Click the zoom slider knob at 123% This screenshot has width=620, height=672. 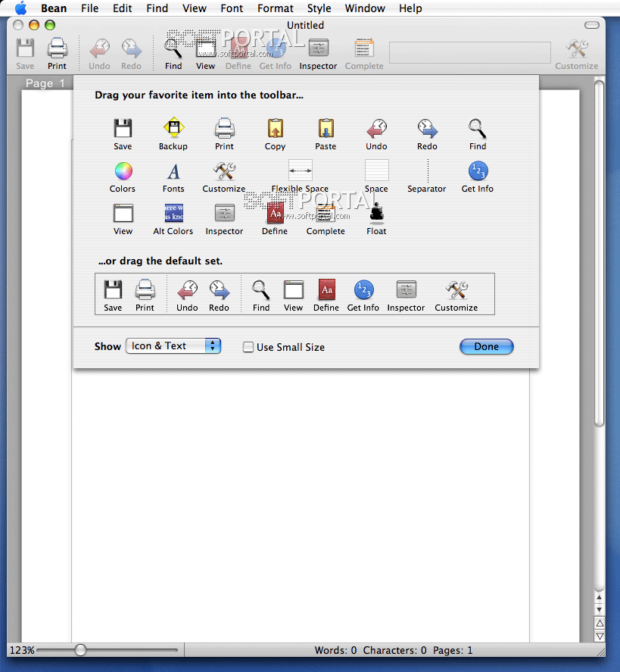80,650
